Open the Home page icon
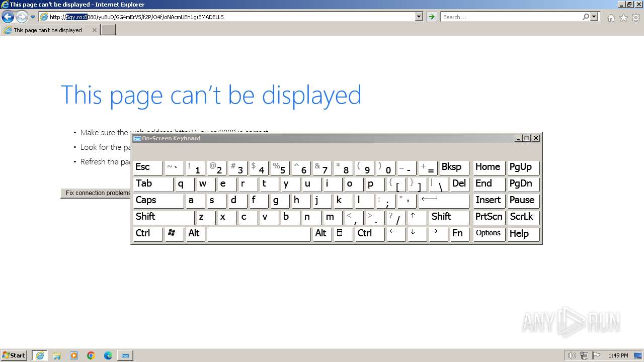Viewport: 644px width, 362px height. click(x=611, y=18)
